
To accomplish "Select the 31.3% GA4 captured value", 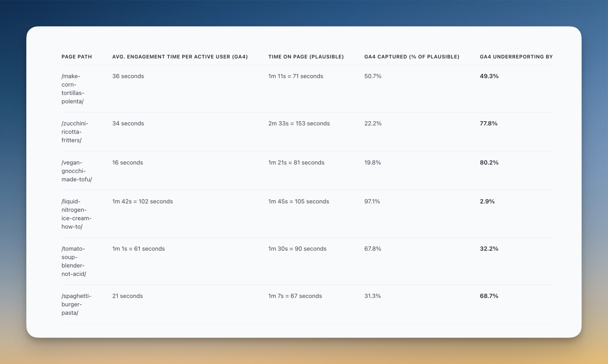I will pos(372,296).
